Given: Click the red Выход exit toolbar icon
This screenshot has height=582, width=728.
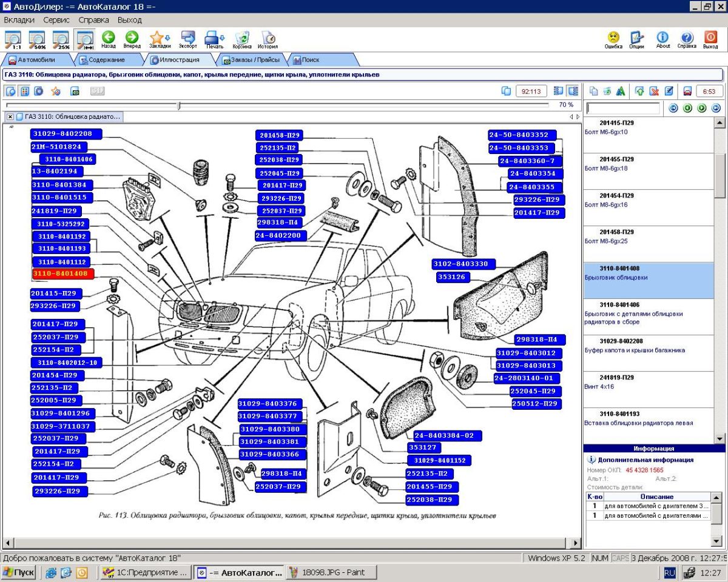Looking at the screenshot, I should point(710,39).
